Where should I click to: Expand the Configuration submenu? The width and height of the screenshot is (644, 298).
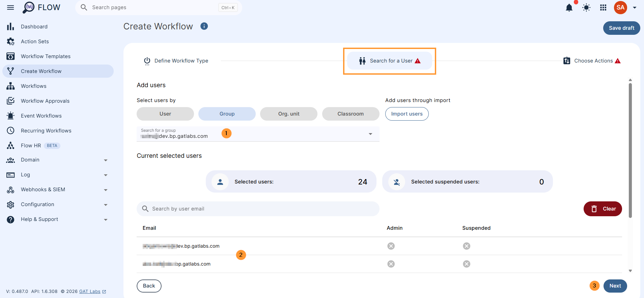(106, 205)
